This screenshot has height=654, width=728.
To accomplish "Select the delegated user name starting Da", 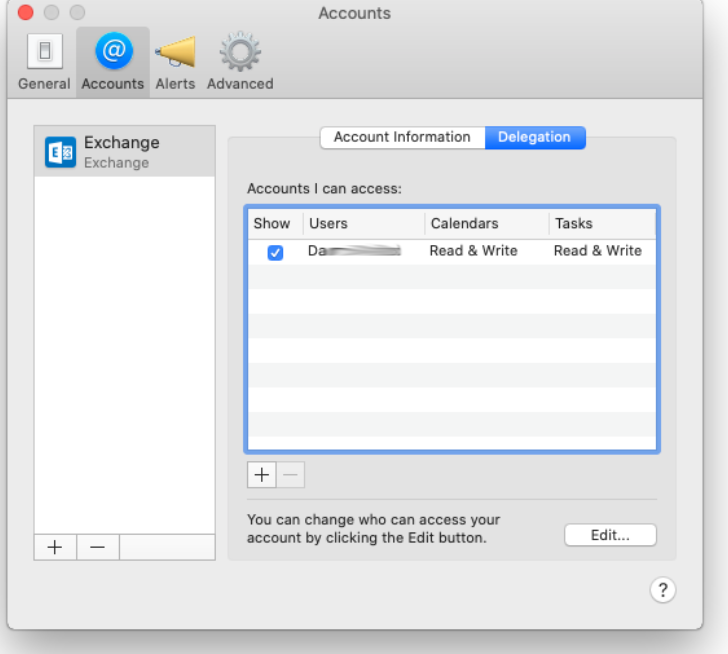I will pos(354,251).
